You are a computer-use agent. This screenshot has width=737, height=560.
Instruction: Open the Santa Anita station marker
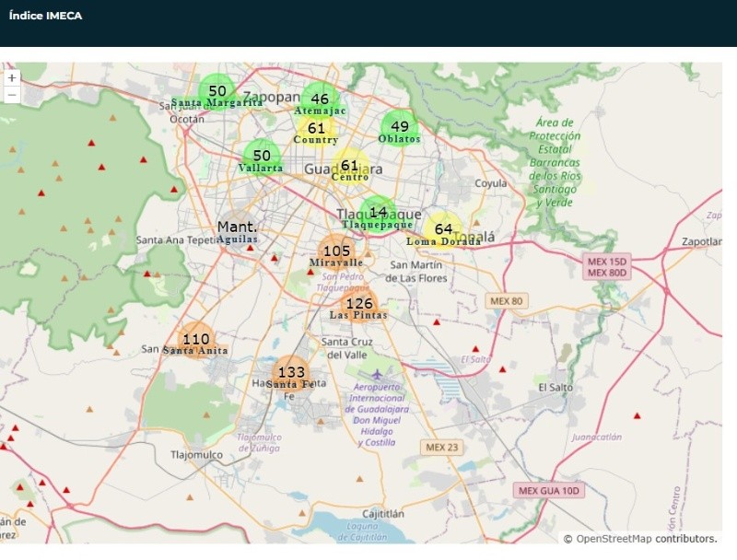pos(195,340)
